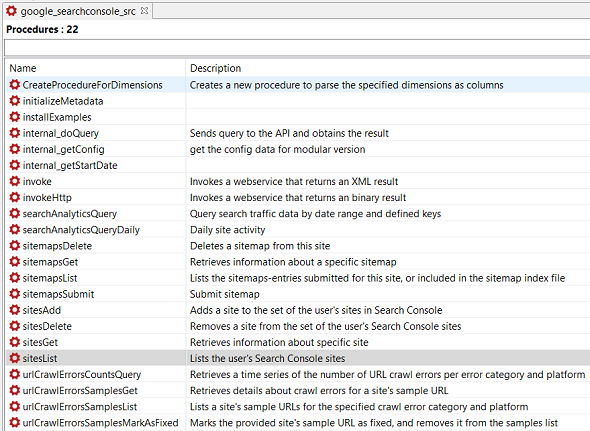Focus the procedure filter text field
This screenshot has width=590, height=431.
coord(297,48)
